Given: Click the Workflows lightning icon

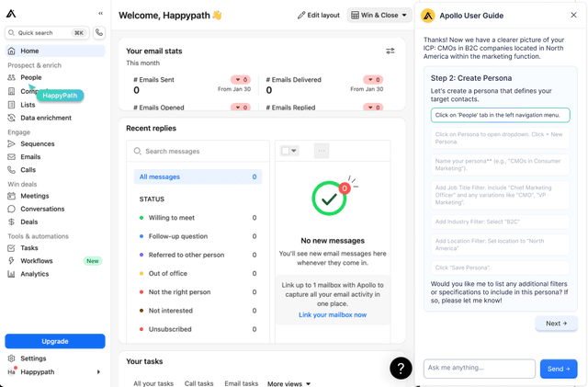Looking at the screenshot, I should tap(12, 261).
